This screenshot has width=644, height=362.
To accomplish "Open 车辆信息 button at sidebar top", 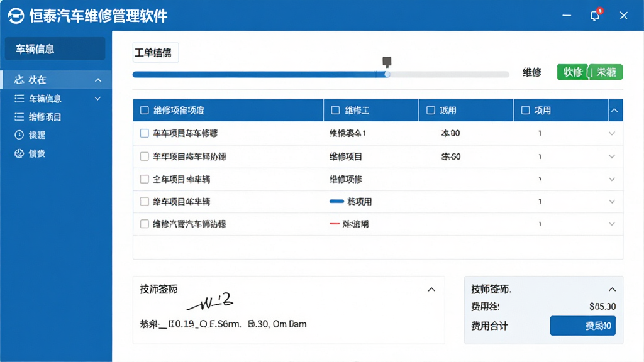I will pos(55,49).
